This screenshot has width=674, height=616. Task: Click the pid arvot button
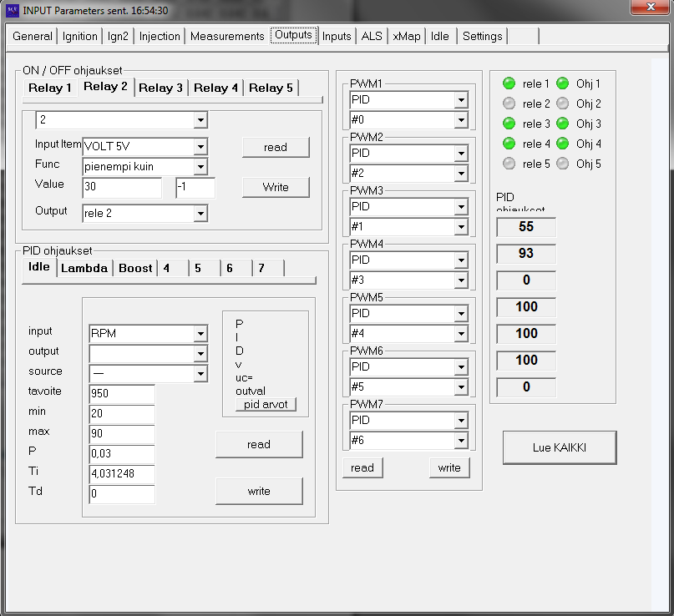click(266, 404)
